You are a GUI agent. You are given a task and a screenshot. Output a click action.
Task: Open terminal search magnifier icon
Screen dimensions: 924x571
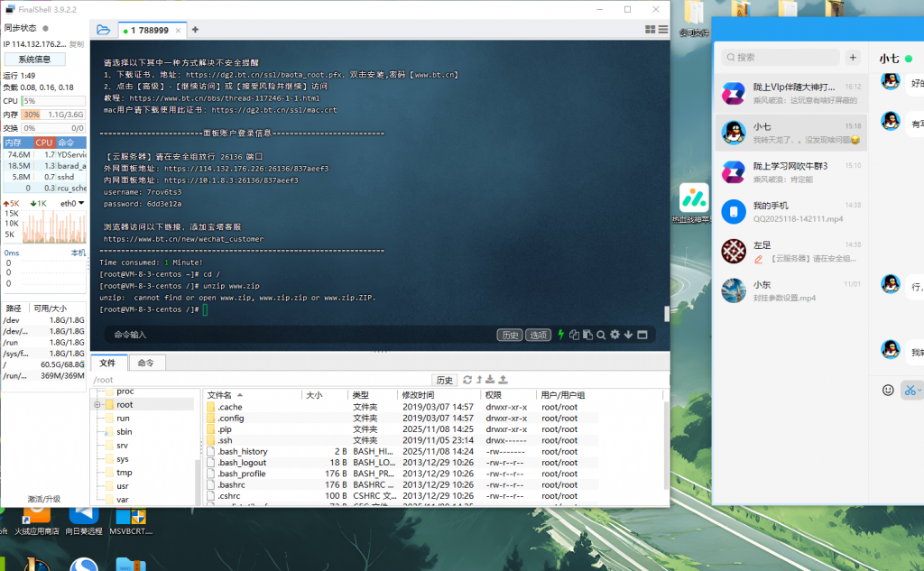(601, 335)
